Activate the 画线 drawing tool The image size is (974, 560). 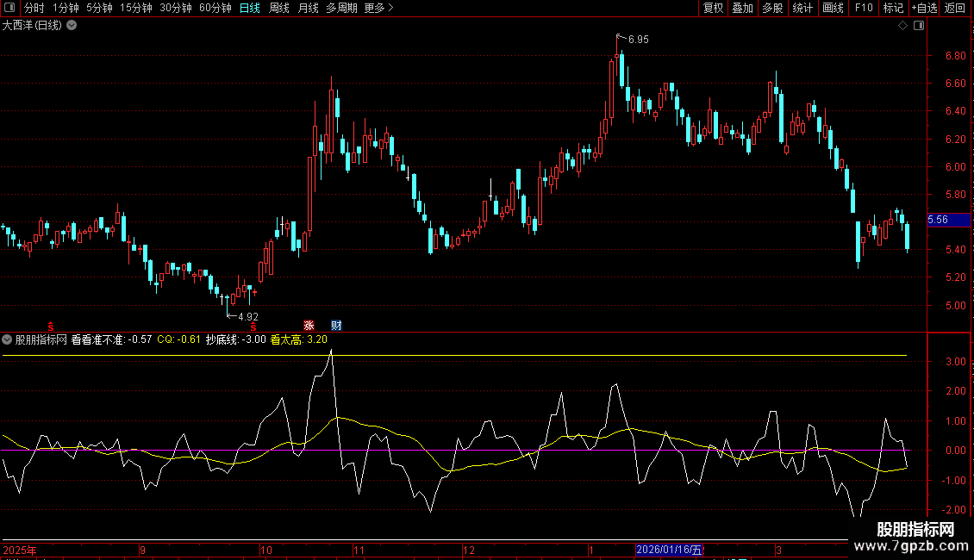[833, 8]
